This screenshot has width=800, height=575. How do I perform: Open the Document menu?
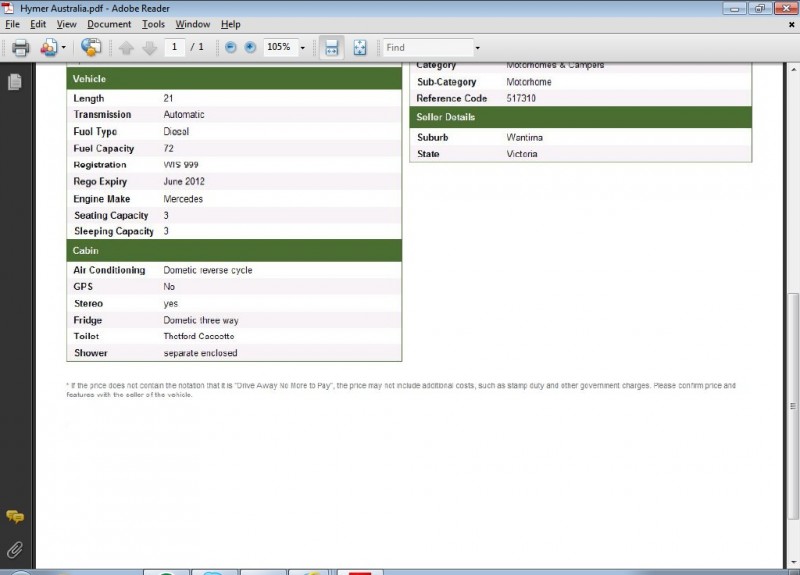click(x=109, y=24)
